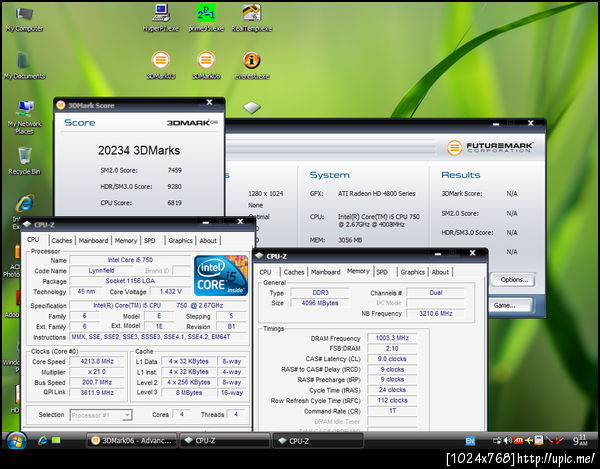Viewport: 600px width, 469px height.
Task: Click the taskbar clock
Action: pyautogui.click(x=580, y=441)
